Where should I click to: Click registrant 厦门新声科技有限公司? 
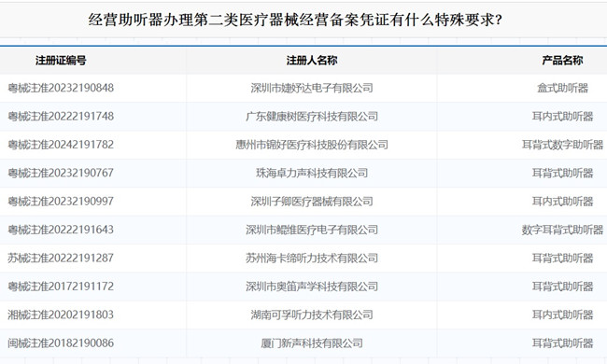[312, 343]
